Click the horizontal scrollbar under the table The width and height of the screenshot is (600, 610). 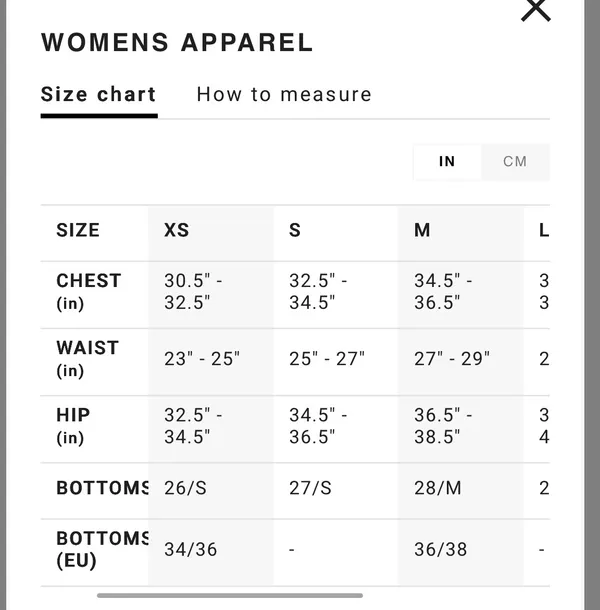click(x=230, y=595)
